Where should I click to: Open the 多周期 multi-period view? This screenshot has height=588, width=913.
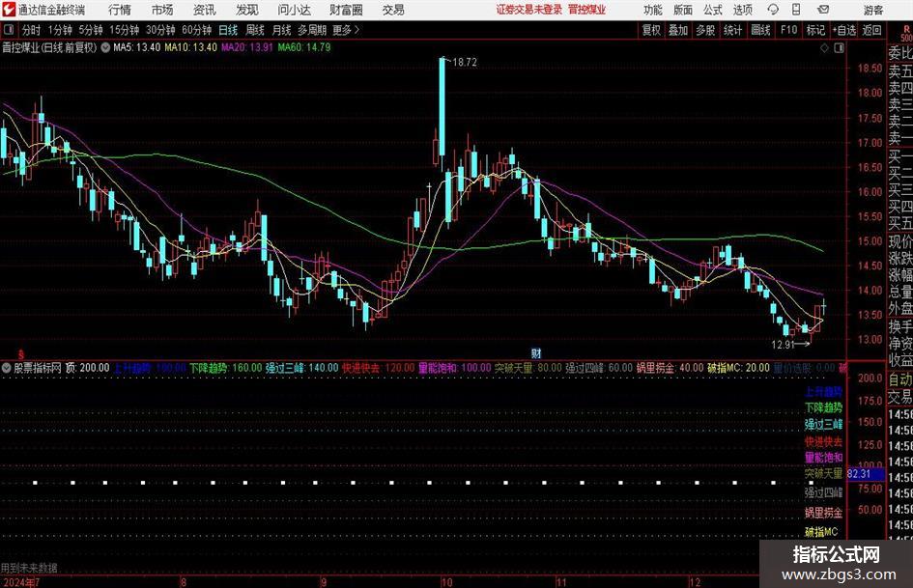pyautogui.click(x=312, y=30)
